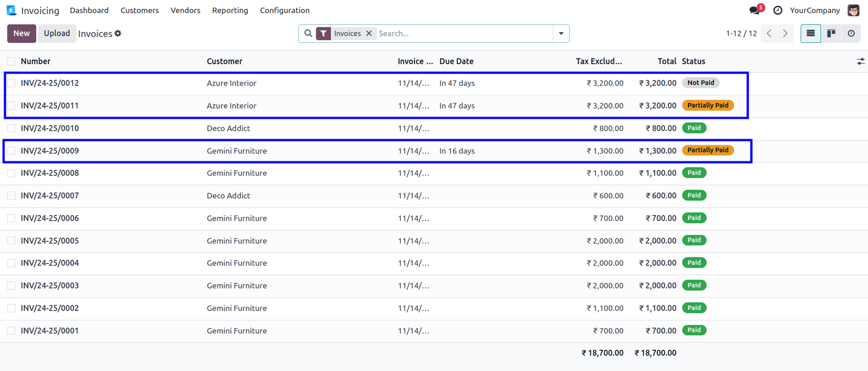Expand the search options dropdown arrow
Screen dimensions: 868x371
pyautogui.click(x=561, y=34)
